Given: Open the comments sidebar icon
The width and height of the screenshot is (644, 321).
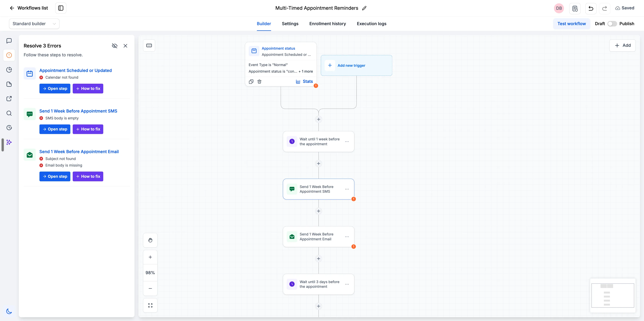Looking at the screenshot, I should pos(9,41).
